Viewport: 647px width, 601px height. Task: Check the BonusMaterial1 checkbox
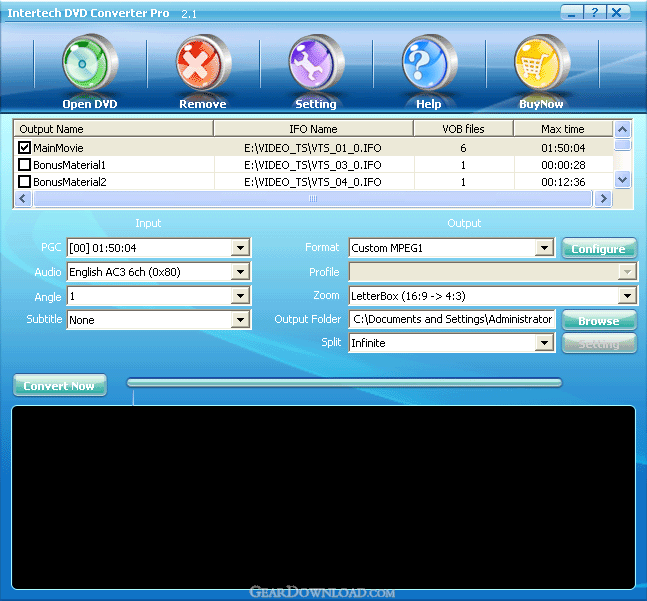[x=24, y=165]
